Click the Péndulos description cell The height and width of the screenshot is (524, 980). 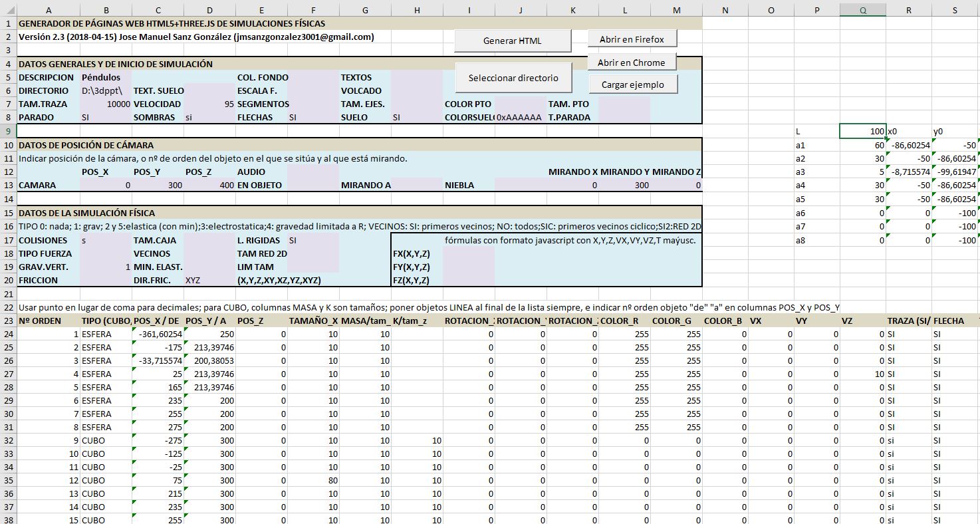coord(105,77)
